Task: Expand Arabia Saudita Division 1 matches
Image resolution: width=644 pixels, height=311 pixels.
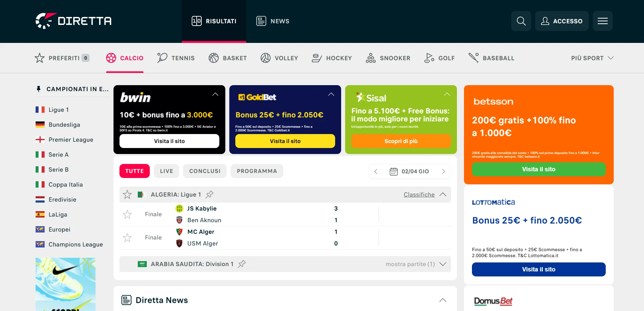Action: (443, 264)
